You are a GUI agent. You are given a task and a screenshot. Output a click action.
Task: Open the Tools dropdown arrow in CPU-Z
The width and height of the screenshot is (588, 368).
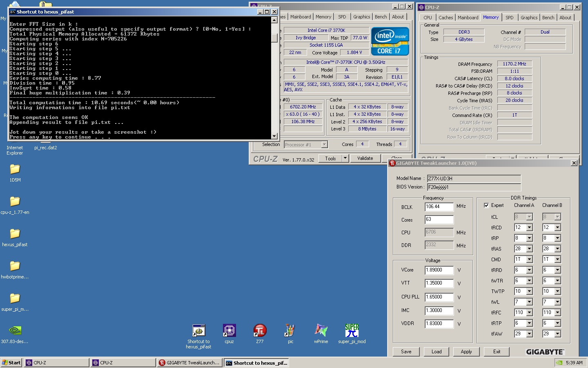coord(345,158)
